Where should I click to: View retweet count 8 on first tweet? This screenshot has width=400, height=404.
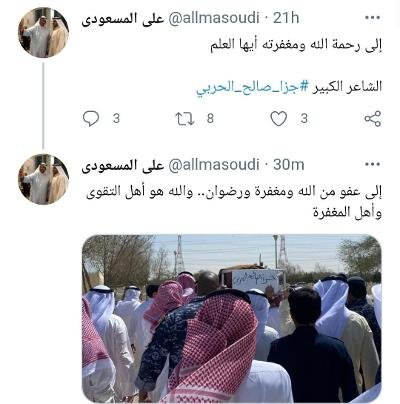click(x=210, y=119)
